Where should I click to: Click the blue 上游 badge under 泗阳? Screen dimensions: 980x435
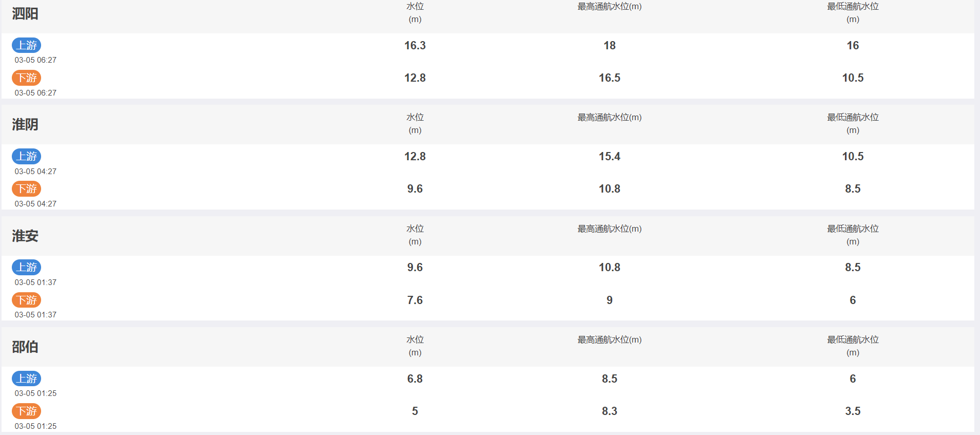26,45
